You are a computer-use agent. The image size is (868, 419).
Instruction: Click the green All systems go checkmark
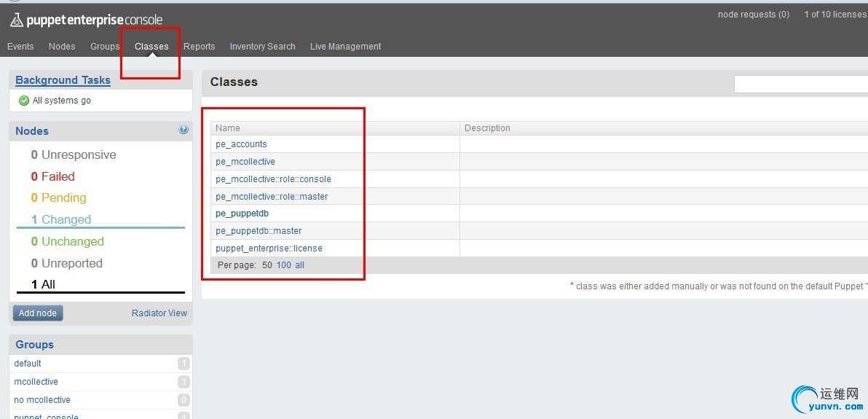pos(24,101)
